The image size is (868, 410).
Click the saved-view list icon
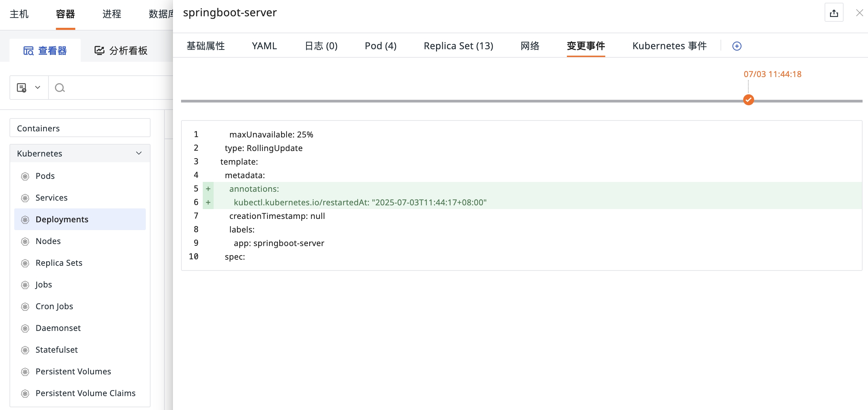pos(22,88)
